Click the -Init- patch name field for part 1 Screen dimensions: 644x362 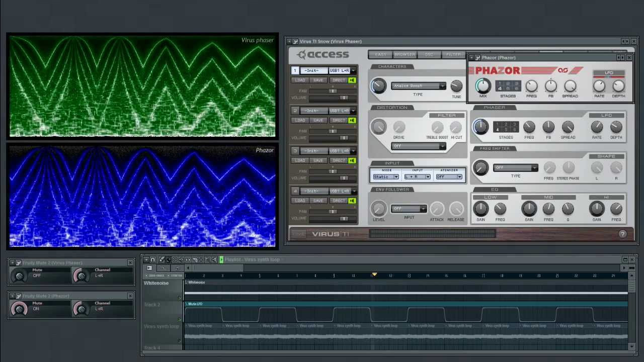313,70
